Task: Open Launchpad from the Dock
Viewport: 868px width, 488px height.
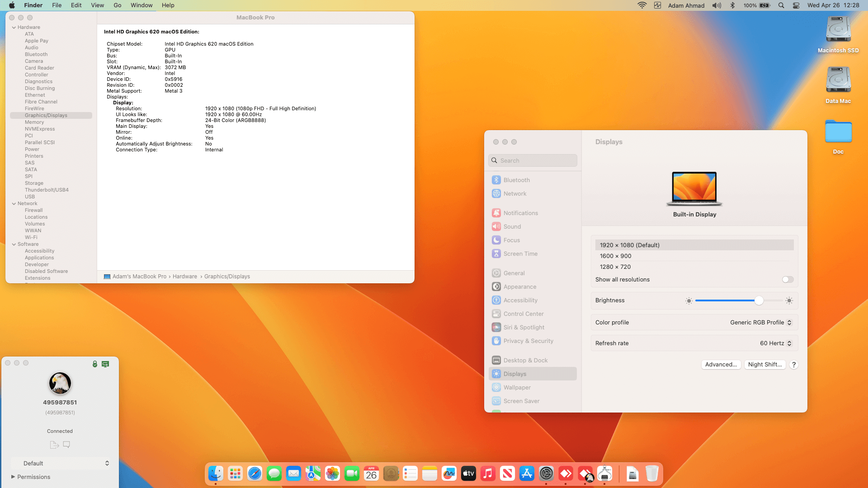Action: [x=235, y=474]
